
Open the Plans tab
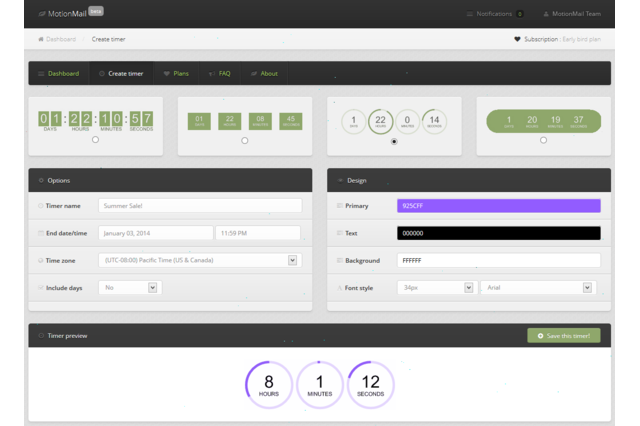click(176, 74)
